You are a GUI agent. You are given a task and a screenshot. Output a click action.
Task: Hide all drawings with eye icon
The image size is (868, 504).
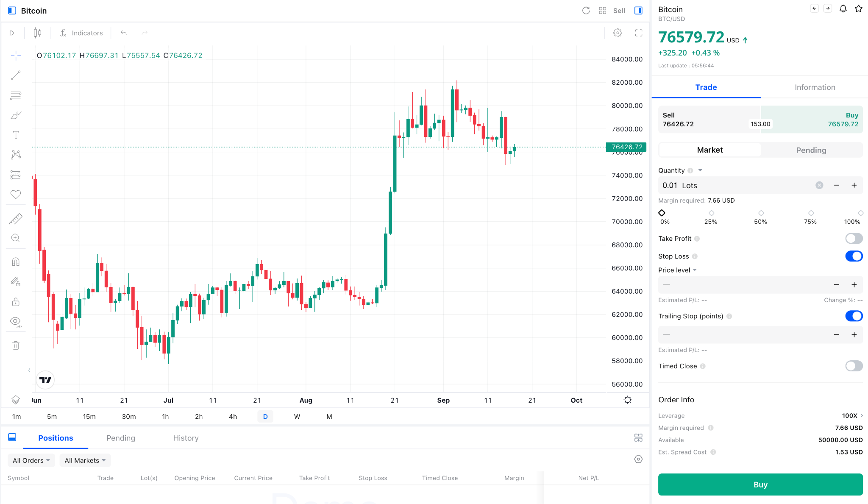16,322
